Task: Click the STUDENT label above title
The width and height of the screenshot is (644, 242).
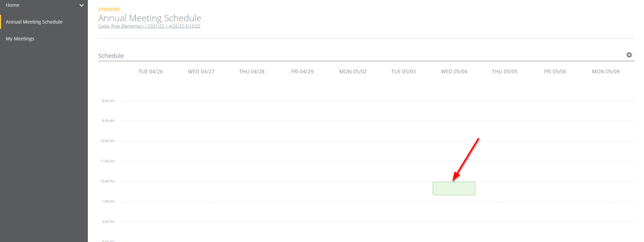Action: [x=109, y=9]
